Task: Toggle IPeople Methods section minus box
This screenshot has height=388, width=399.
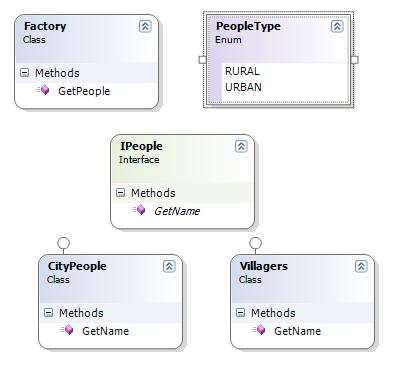Action: click(120, 193)
